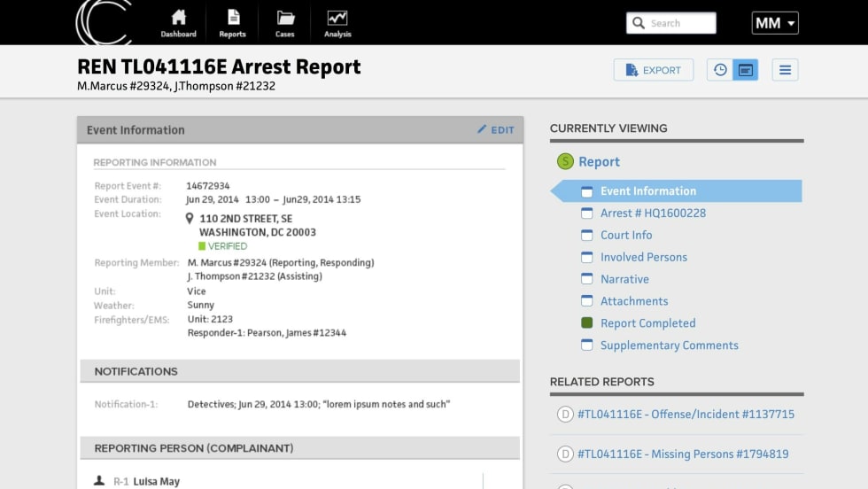Viewport: 868px width, 489px height.
Task: Click the company logo in header
Action: (x=104, y=22)
